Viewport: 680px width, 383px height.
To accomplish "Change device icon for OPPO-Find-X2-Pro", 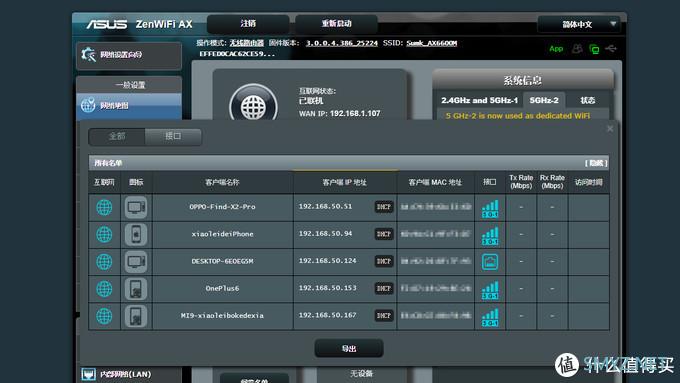I will pos(136,207).
